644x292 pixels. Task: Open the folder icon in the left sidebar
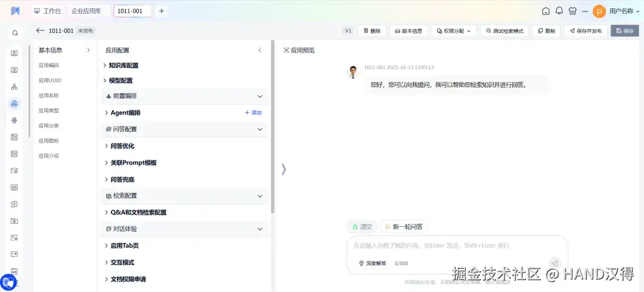click(14, 221)
